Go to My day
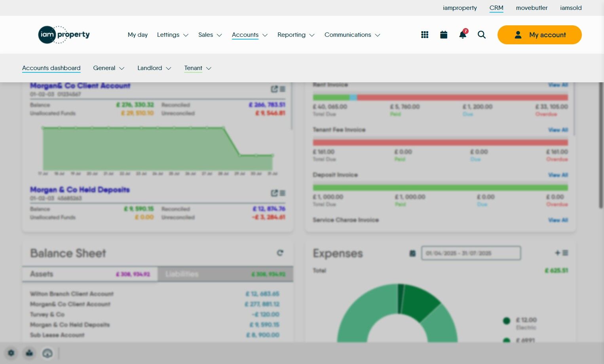The height and width of the screenshot is (364, 604). (138, 35)
